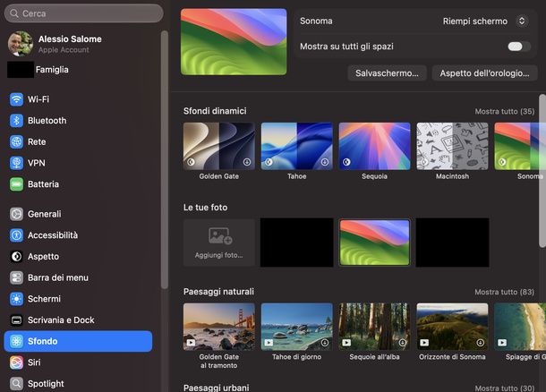Click the Aspetto half-circle icon

[x=16, y=257]
